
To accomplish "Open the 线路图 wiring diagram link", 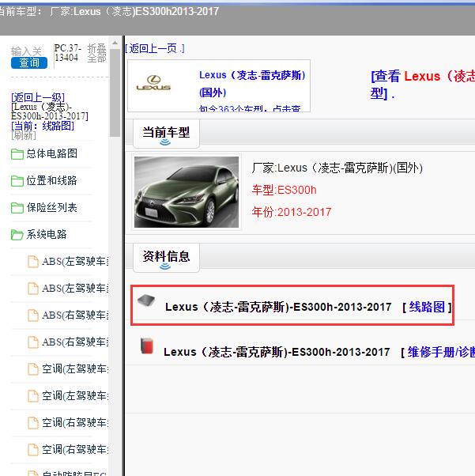I will tap(427, 307).
